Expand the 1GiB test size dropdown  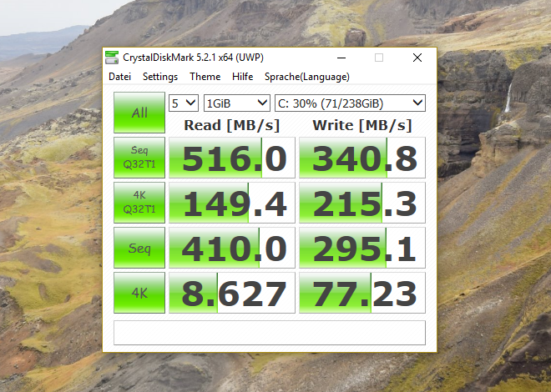tap(236, 103)
